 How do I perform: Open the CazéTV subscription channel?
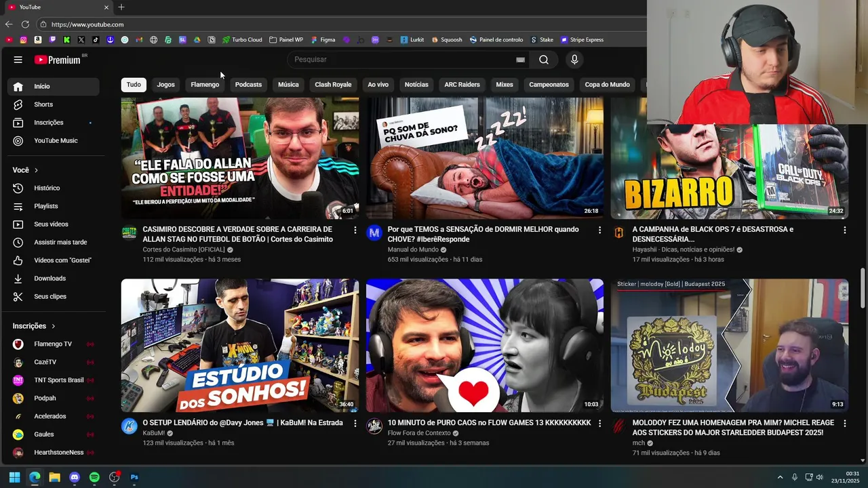[54, 362]
